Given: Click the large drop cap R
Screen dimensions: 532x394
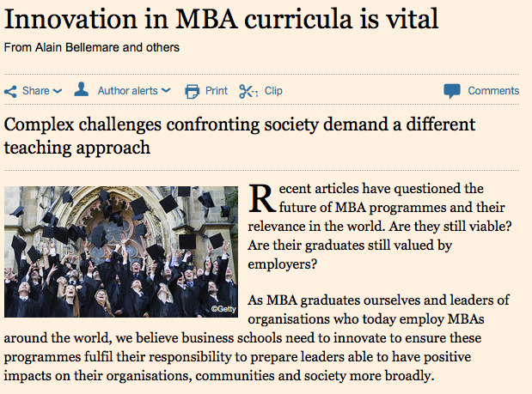Looking at the screenshot, I should pyautogui.click(x=262, y=199).
